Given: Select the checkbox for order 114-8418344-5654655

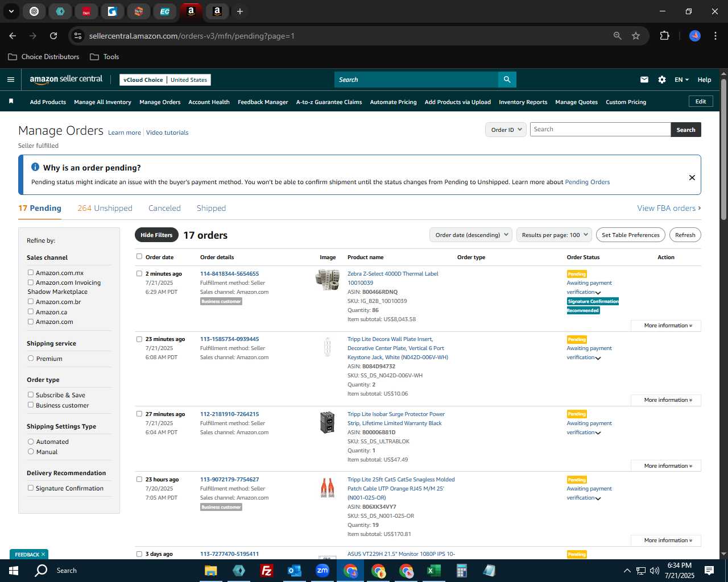Looking at the screenshot, I should pyautogui.click(x=139, y=273).
